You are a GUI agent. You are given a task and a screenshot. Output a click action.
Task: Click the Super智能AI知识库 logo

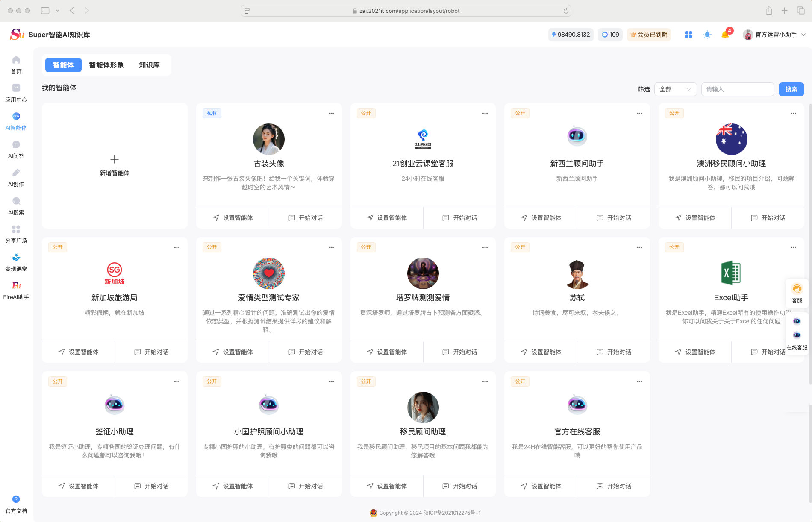50,35
